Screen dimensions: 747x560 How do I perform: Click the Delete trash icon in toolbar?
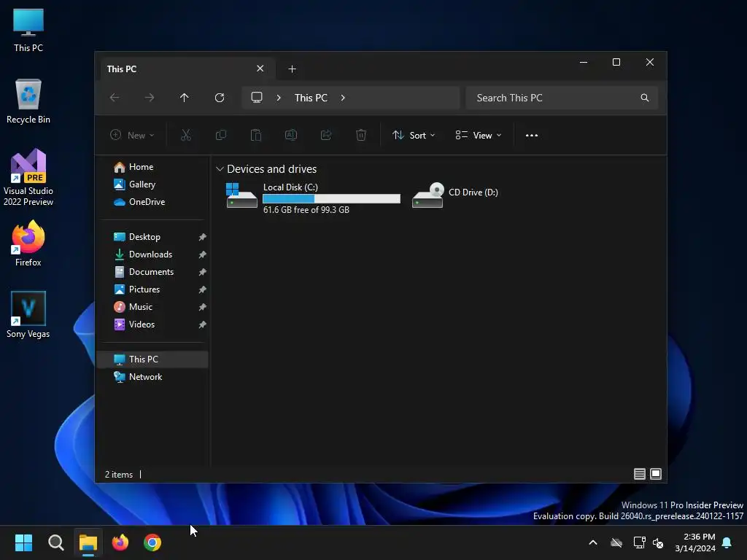[361, 135]
